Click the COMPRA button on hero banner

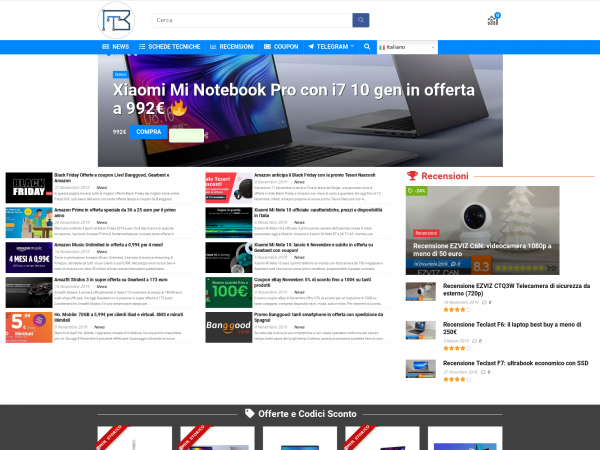coord(149,132)
